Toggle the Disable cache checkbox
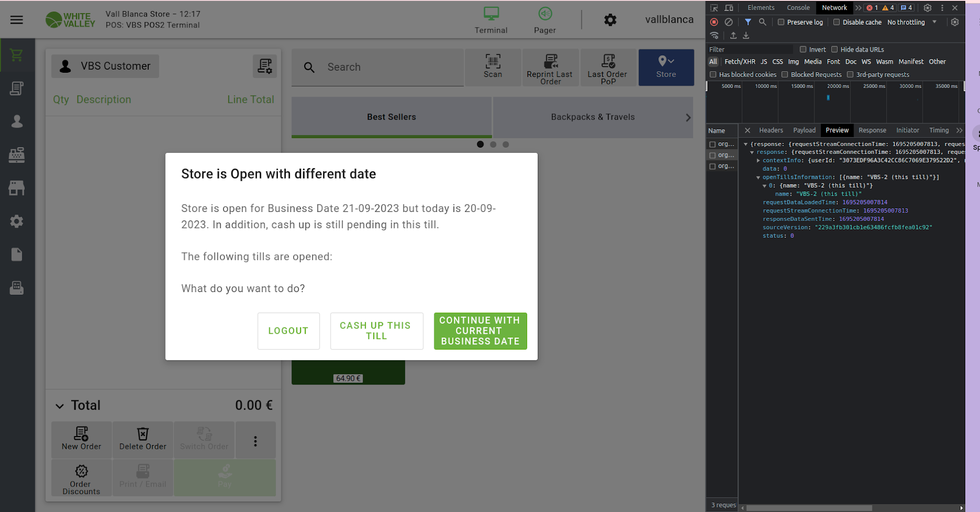This screenshot has width=980, height=512. (837, 22)
